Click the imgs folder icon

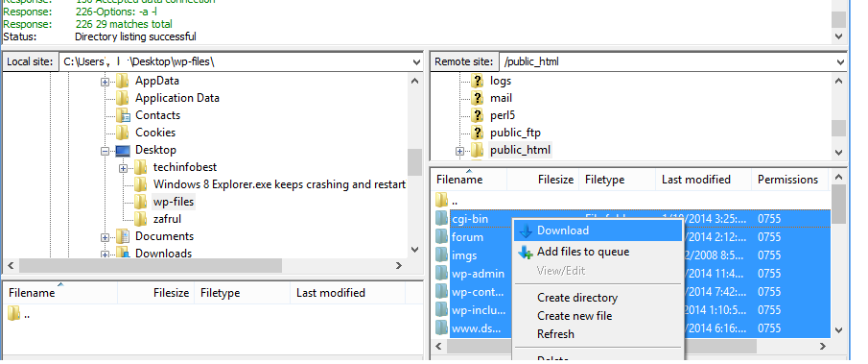coord(441,255)
